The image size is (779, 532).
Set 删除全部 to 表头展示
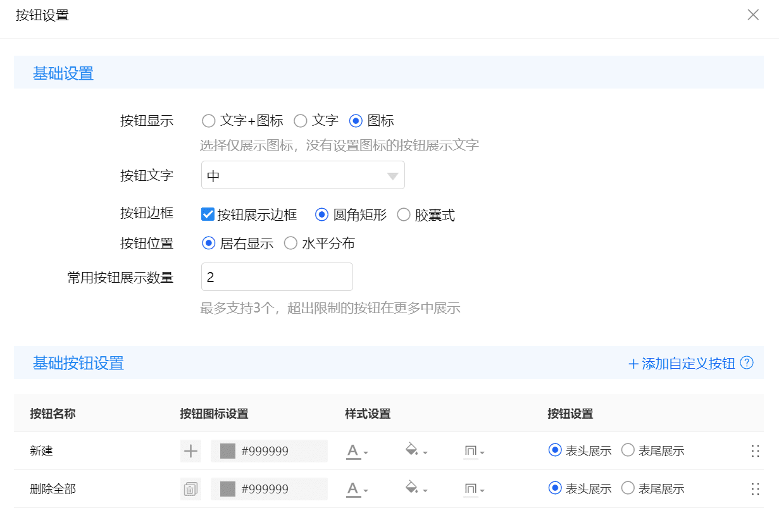point(555,488)
